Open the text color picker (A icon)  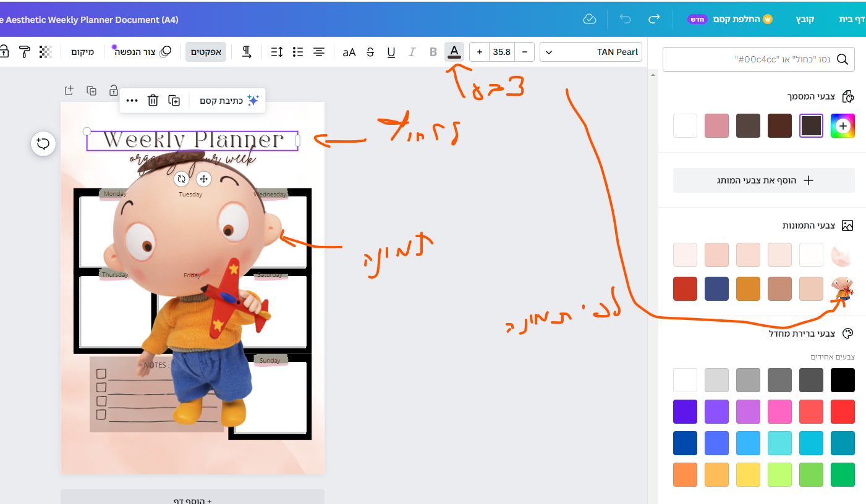coord(454,52)
